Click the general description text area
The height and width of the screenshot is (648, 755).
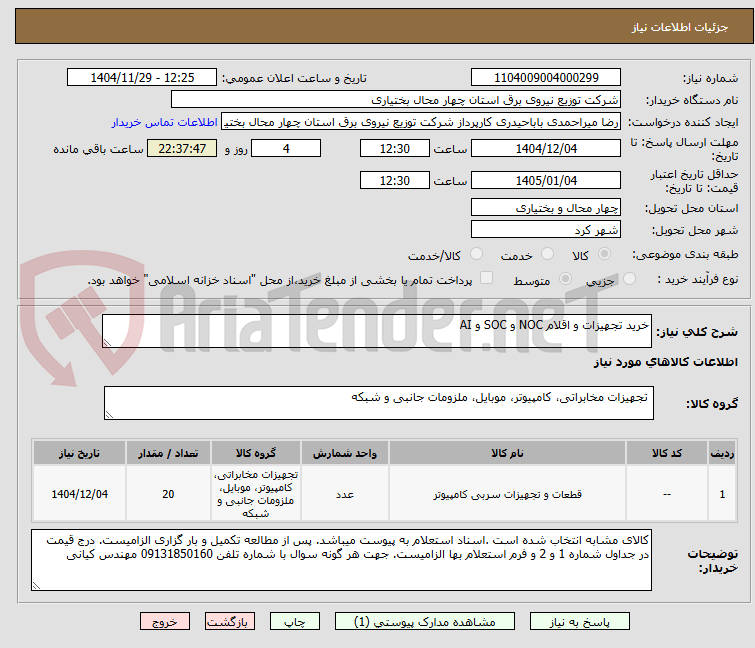click(377, 331)
